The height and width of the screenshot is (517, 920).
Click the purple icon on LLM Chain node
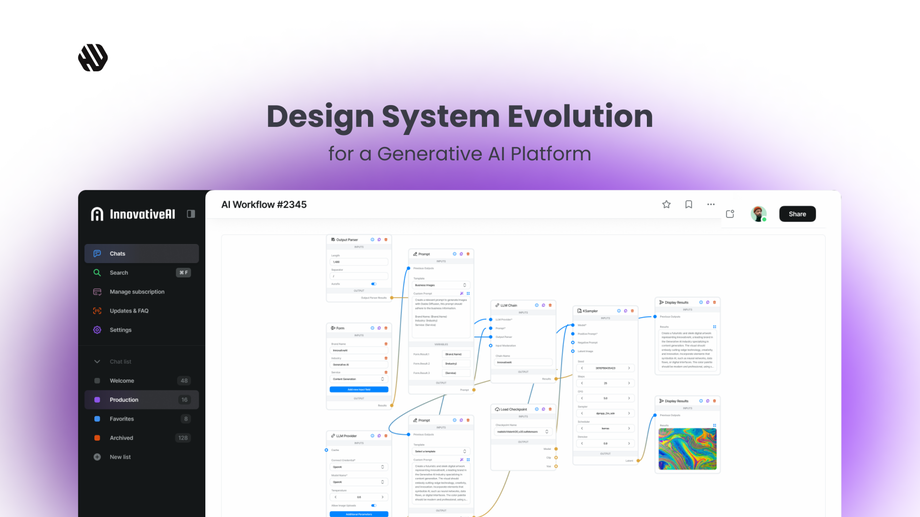543,305
